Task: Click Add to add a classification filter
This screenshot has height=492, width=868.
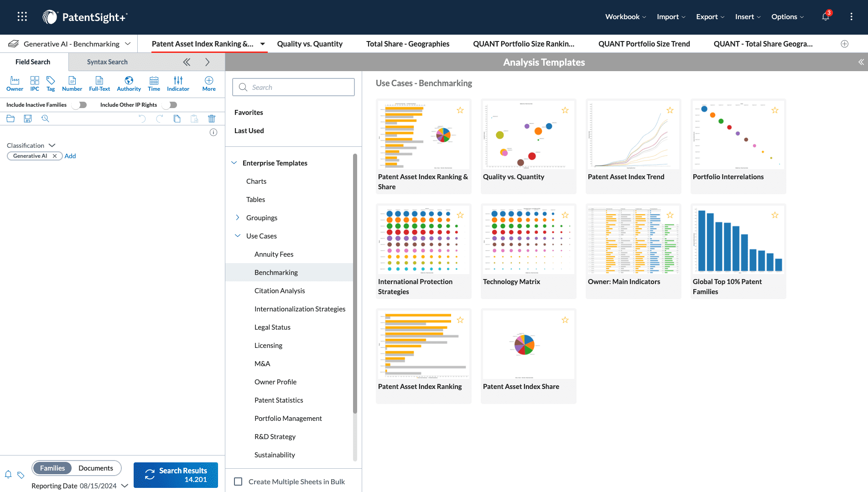Action: point(70,155)
